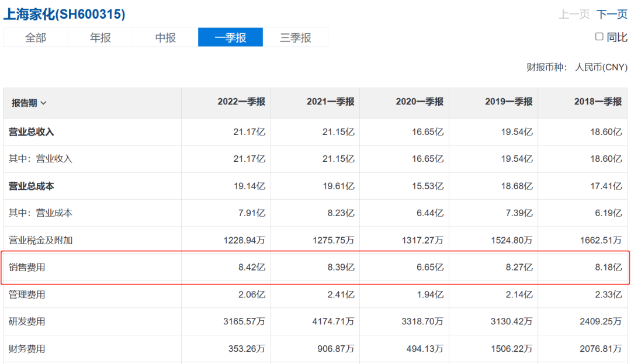
Task: Click the 2021一季报 column header
Action: tap(330, 102)
